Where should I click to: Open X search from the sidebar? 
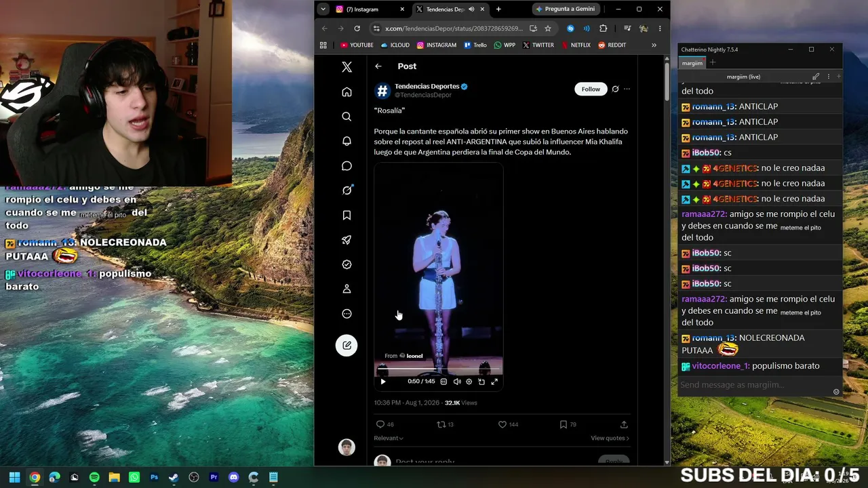pos(347,117)
